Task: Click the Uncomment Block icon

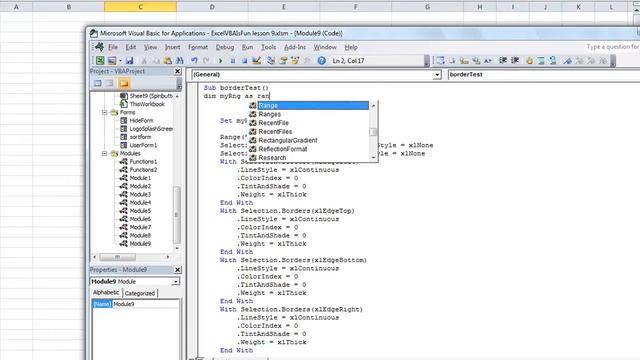Action: click(553, 61)
